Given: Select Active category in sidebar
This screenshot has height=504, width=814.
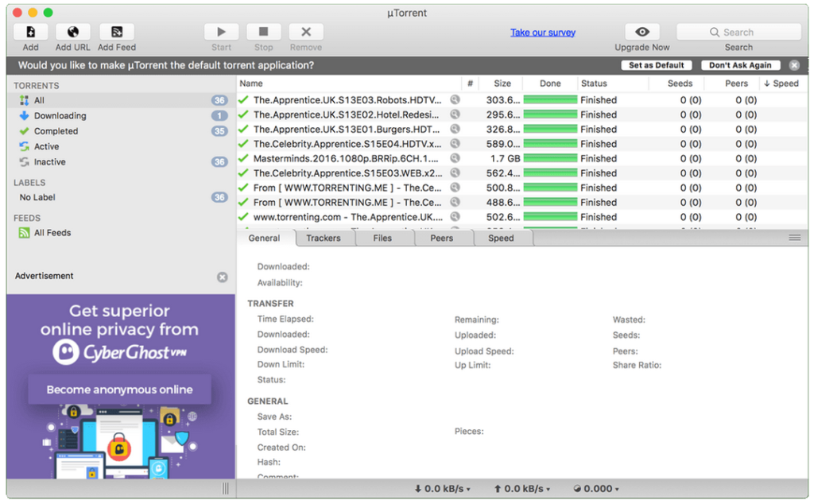Looking at the screenshot, I should click(122, 147).
